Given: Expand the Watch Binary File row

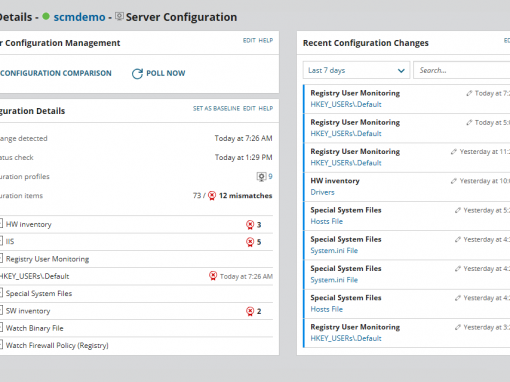Looking at the screenshot, I should (1, 328).
